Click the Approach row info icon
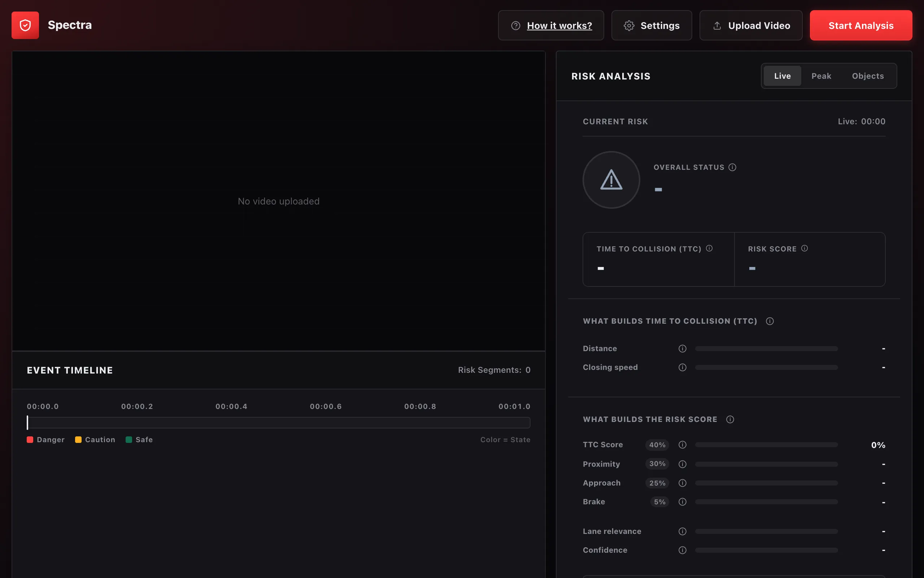This screenshot has height=578, width=924. point(682,483)
